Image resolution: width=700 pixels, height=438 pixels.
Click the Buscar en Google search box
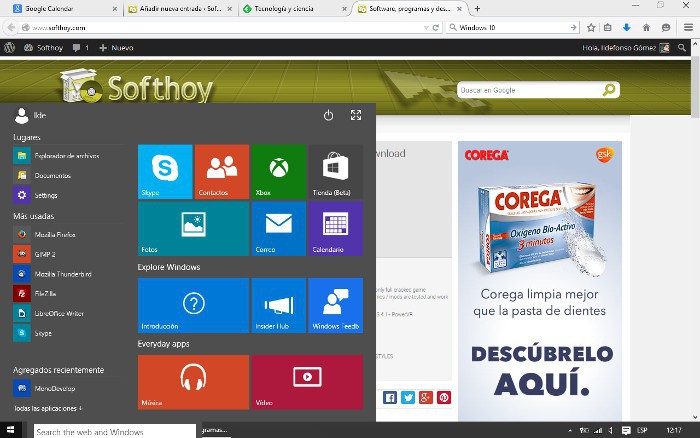(529, 90)
